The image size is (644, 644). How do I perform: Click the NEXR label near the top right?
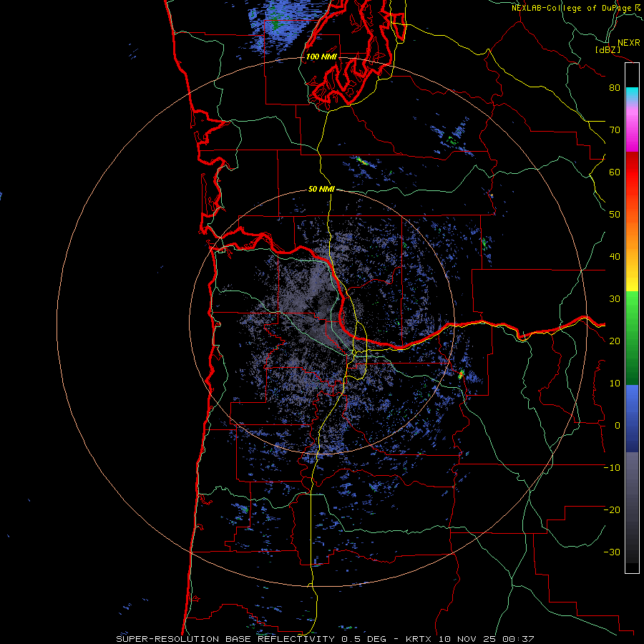click(629, 43)
